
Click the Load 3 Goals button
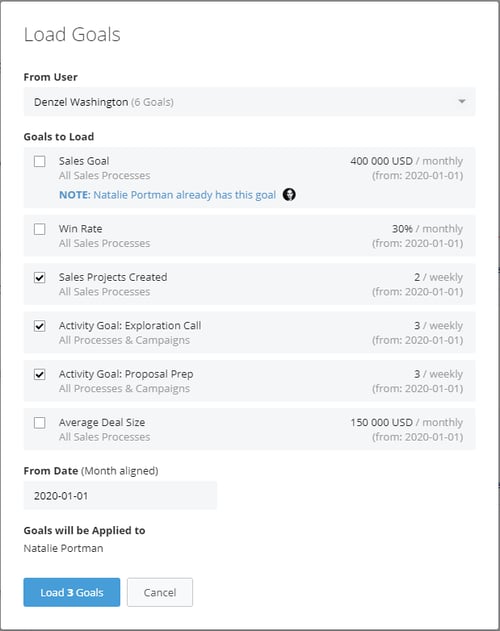tap(72, 592)
